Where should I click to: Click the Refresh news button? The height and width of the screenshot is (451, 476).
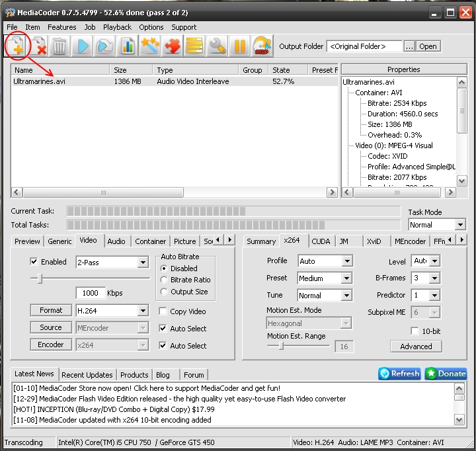(x=399, y=373)
